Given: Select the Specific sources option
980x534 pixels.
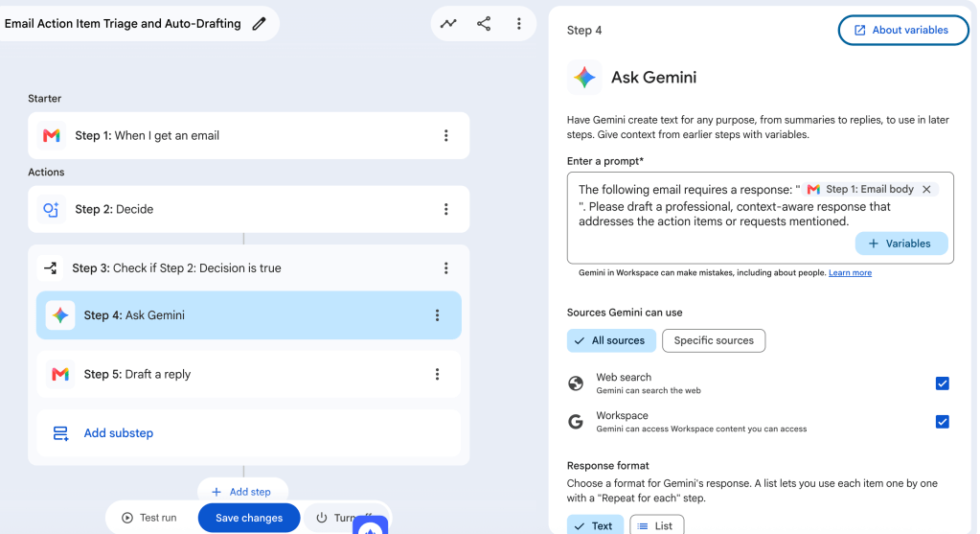Looking at the screenshot, I should pyautogui.click(x=714, y=340).
